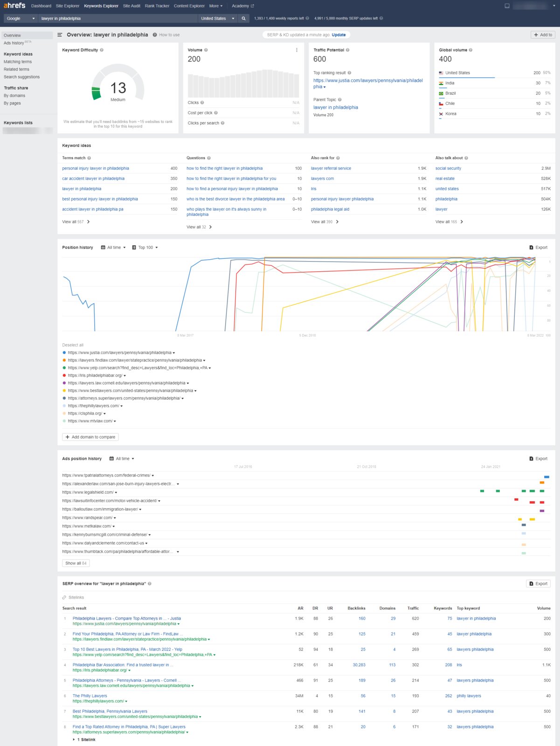Click the external link icon beside Academy

(x=252, y=6)
